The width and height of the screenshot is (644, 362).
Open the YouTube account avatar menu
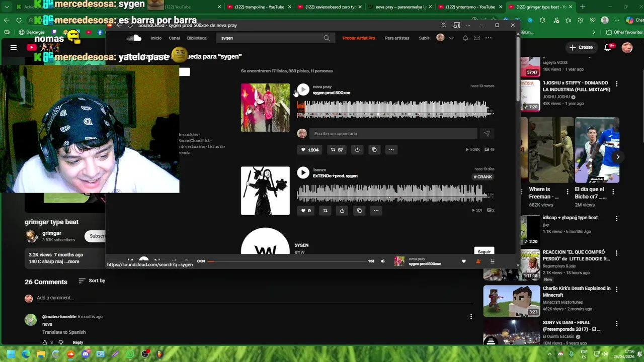pyautogui.click(x=627, y=47)
